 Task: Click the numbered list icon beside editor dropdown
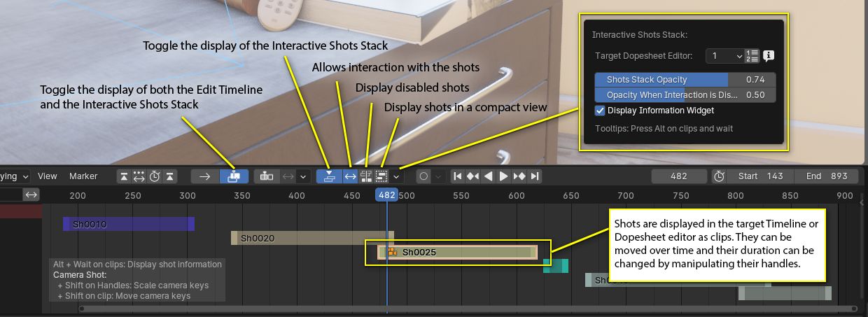point(752,56)
